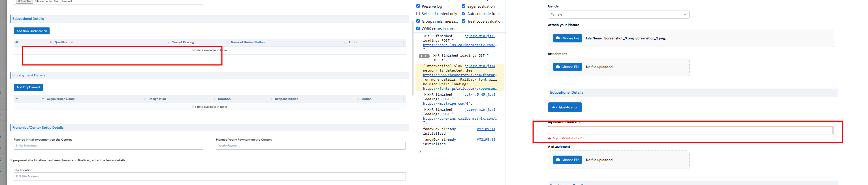This screenshot has width=868, height=185.
Task: Follow the fonts.gstatic.com opensans link
Action: [x=460, y=89]
